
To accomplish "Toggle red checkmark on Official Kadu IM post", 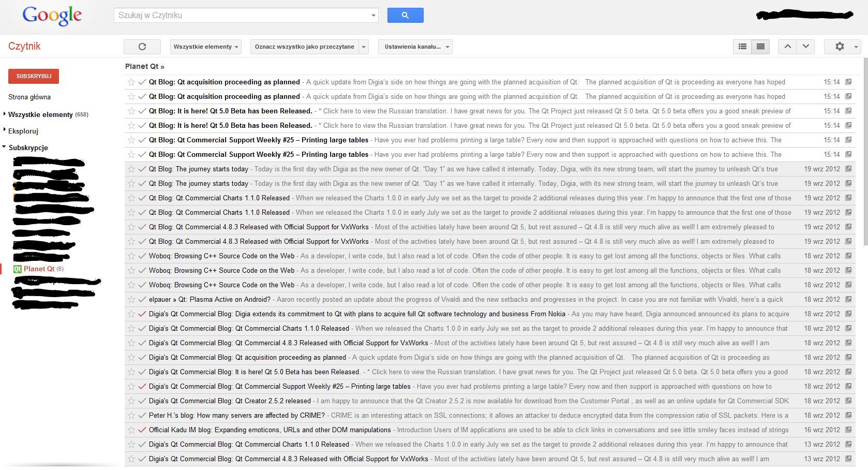I will 142,430.
